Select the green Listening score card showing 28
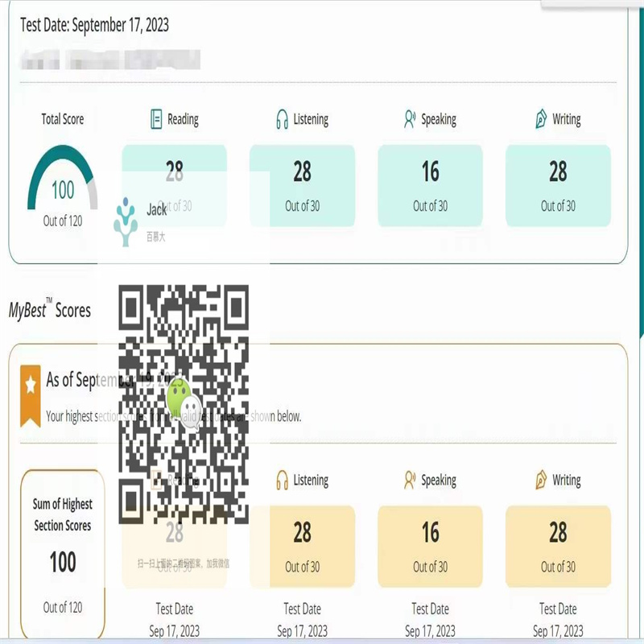The image size is (644, 644). (302, 185)
